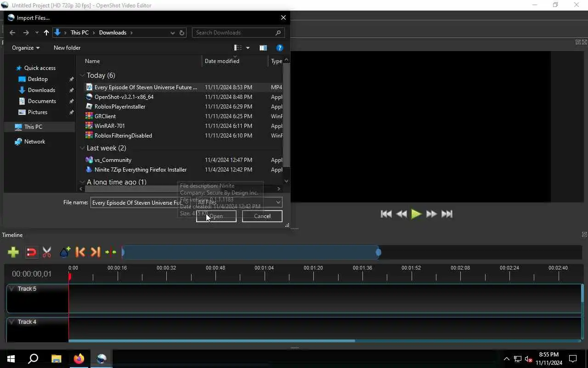Open the Organize menu
Image resolution: width=588 pixels, height=368 pixels.
tap(26, 48)
